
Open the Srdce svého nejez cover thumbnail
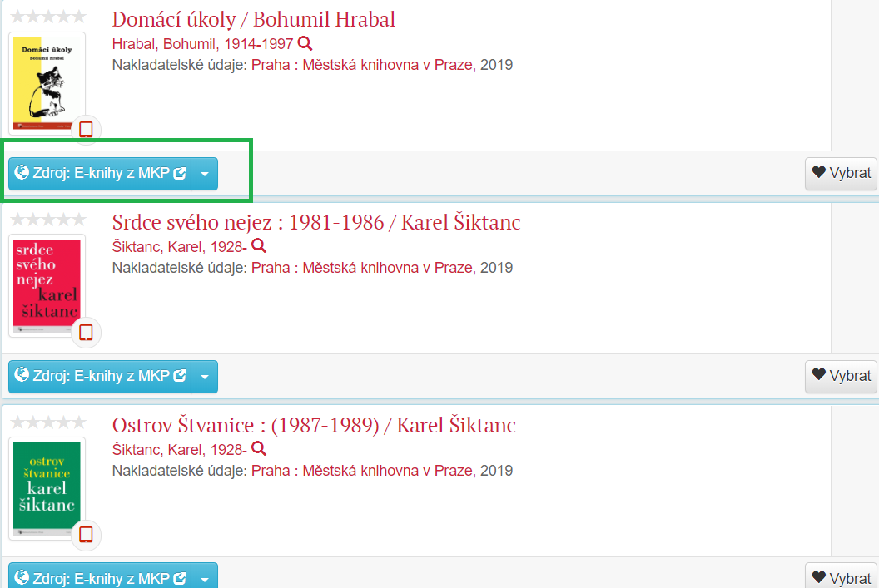pyautogui.click(x=47, y=285)
